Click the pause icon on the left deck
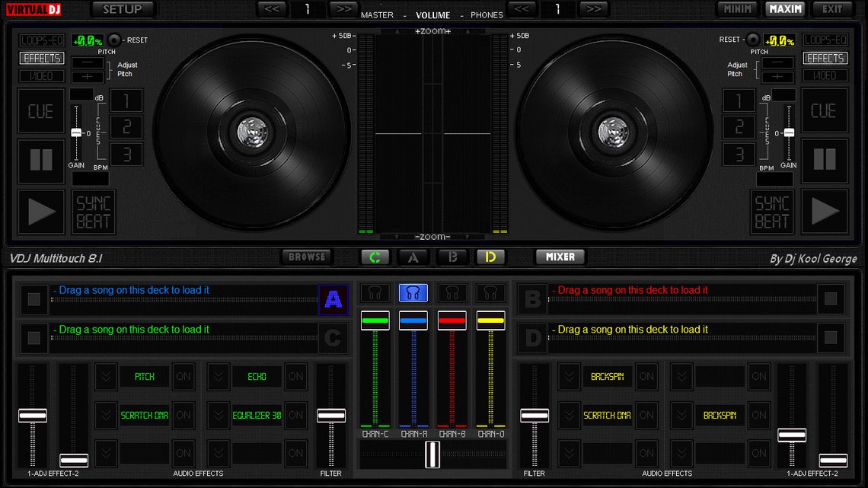The height and width of the screenshot is (488, 868). (41, 161)
